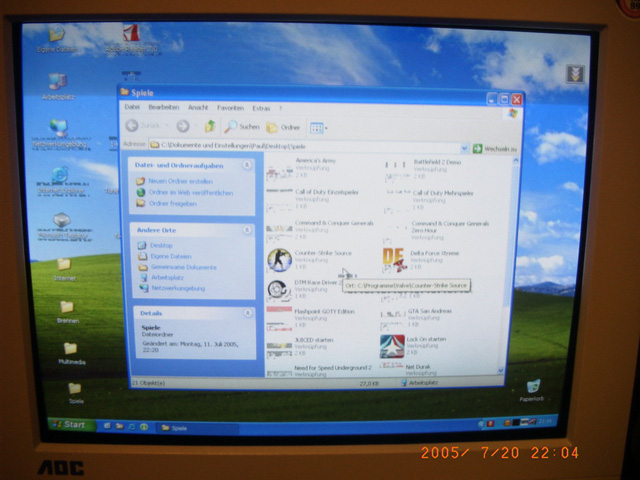Screen dimensions: 640x480
Task: Click the address bar path field
Action: point(304,146)
